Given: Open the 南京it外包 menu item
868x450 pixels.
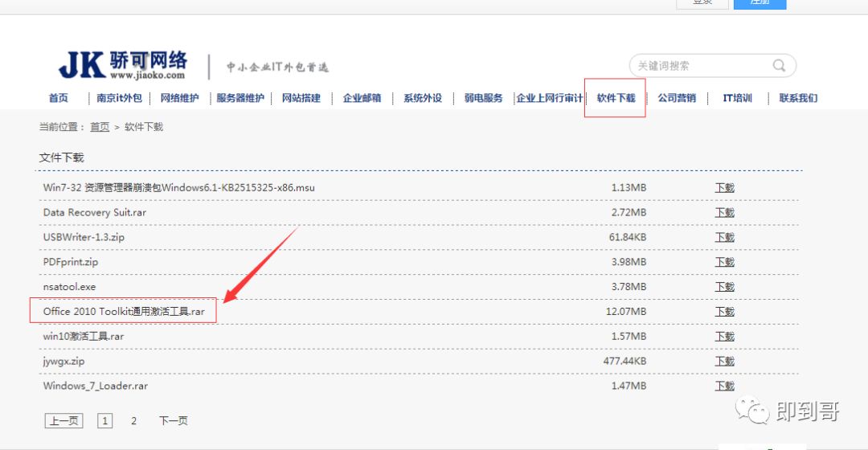Looking at the screenshot, I should coord(119,98).
